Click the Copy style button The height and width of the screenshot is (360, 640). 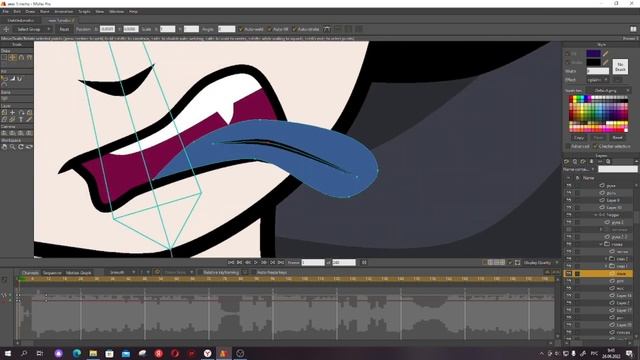[579, 138]
